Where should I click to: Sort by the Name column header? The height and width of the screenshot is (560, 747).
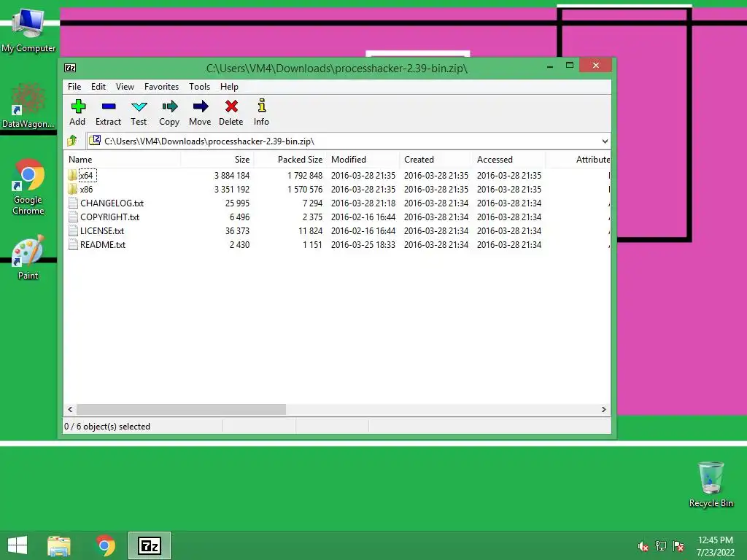click(x=122, y=160)
